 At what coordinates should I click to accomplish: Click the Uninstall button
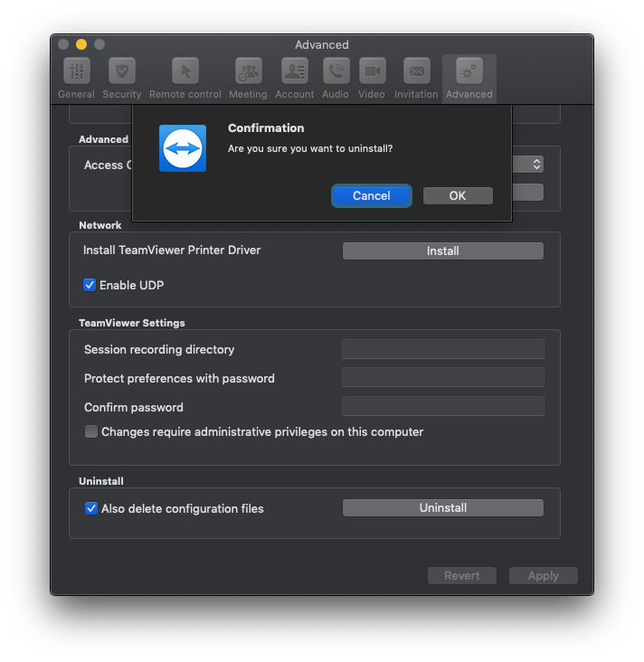443,508
